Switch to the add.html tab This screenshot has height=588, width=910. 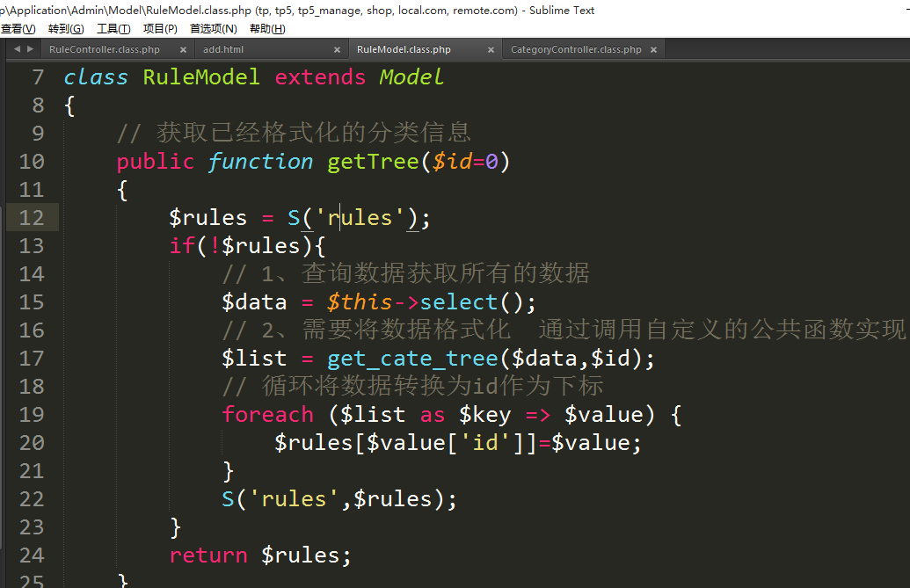[223, 50]
